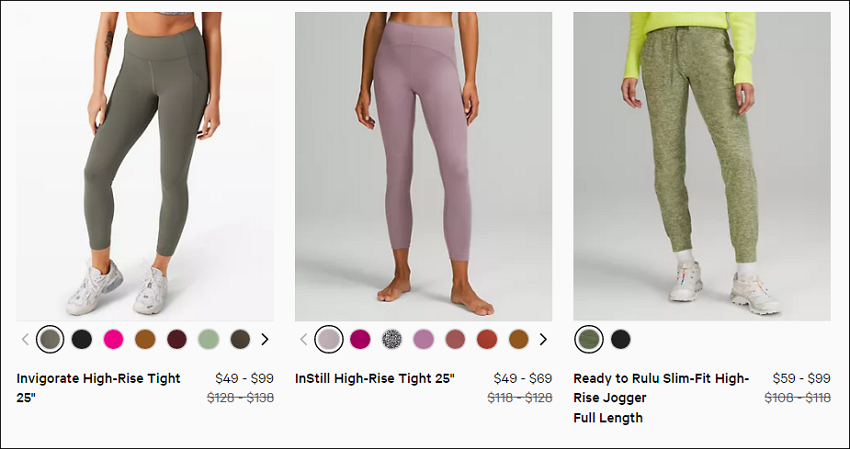Choose hot pink swatch for Invigorate Tight
850x449 pixels.
point(113,339)
